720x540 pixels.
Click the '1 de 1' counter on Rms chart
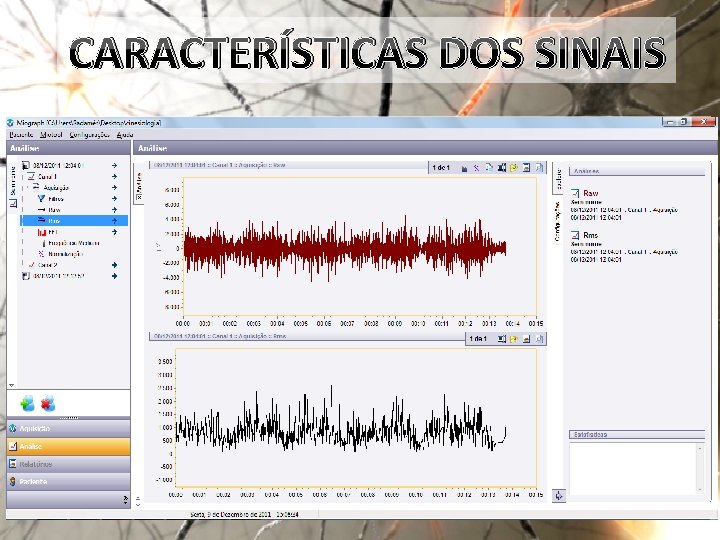coord(478,339)
